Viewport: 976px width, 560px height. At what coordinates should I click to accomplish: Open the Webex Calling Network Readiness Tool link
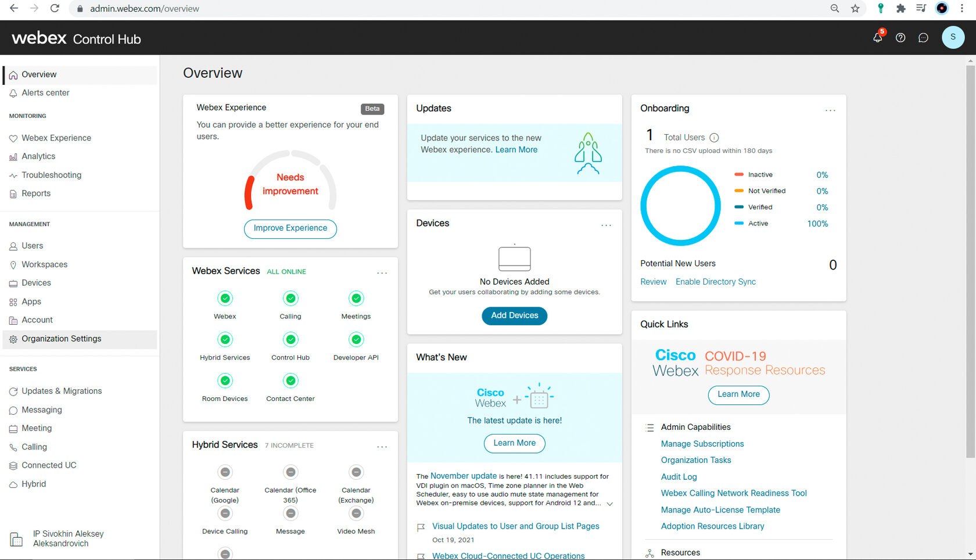click(734, 493)
